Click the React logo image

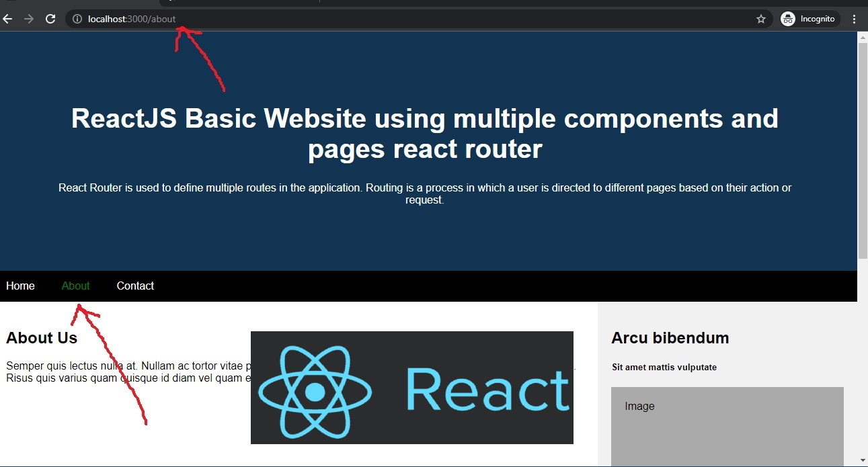(x=411, y=387)
